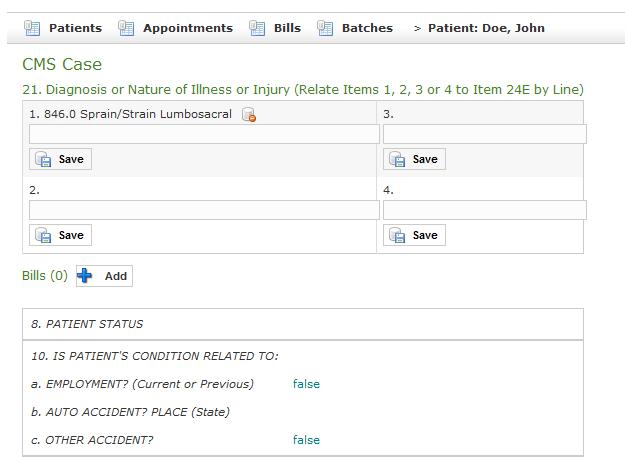The height and width of the screenshot is (457, 625).
Task: Open the Batches menu item
Action: (x=367, y=28)
